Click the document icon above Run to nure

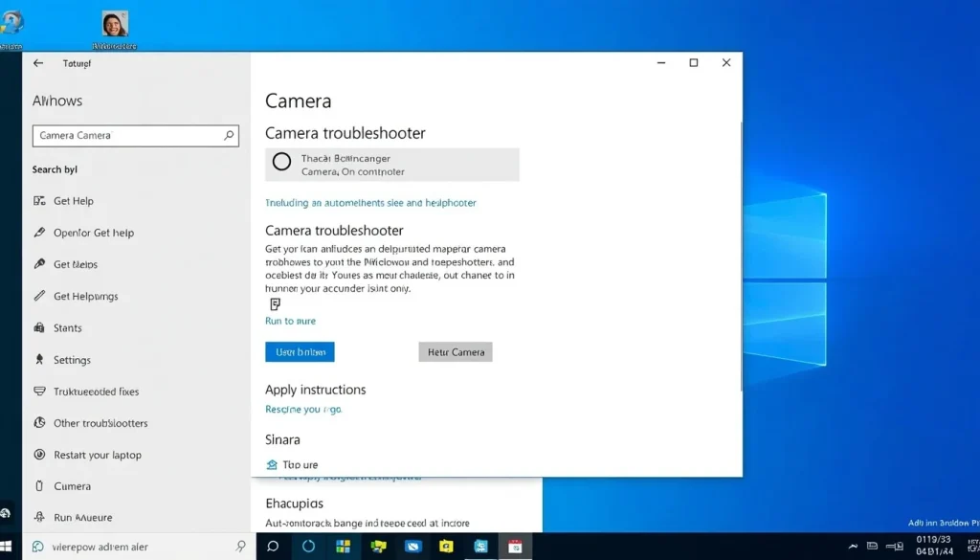point(275,304)
